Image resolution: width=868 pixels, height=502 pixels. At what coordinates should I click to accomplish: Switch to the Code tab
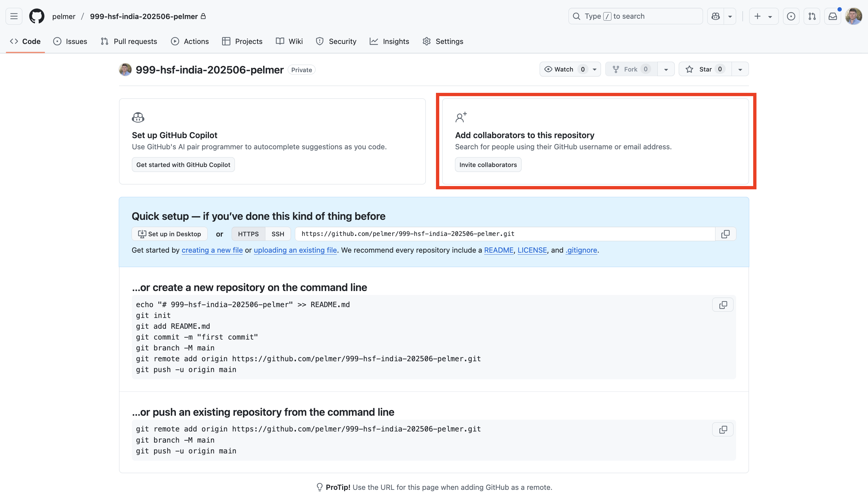click(x=25, y=41)
